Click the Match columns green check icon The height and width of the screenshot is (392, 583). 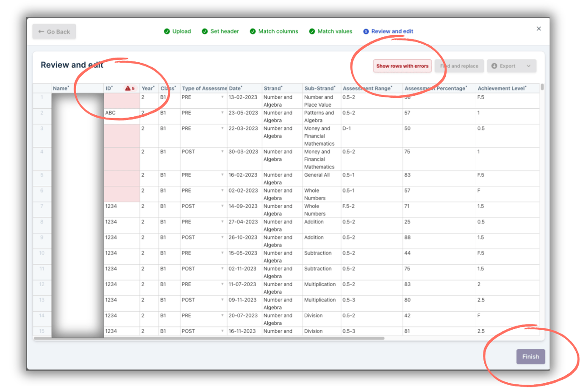click(x=253, y=31)
